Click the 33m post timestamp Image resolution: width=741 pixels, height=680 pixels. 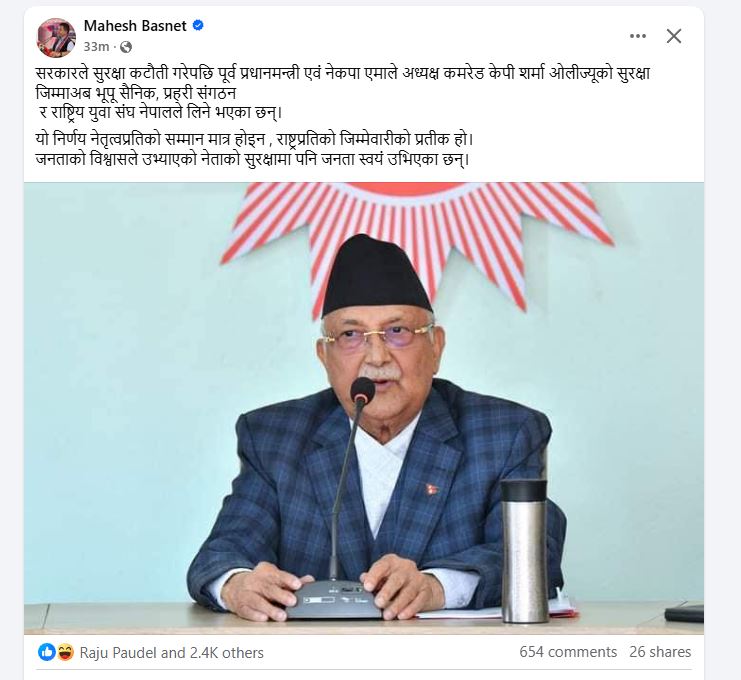click(x=96, y=47)
